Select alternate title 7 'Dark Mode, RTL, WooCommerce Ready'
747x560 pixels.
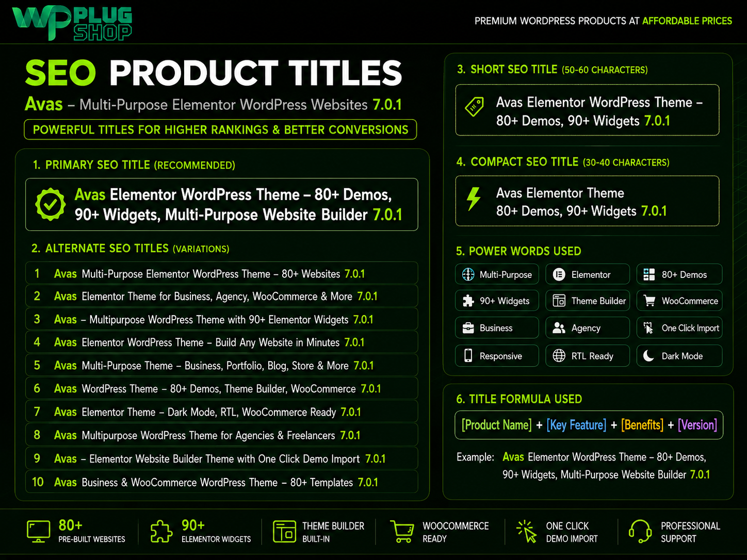pyautogui.click(x=222, y=411)
